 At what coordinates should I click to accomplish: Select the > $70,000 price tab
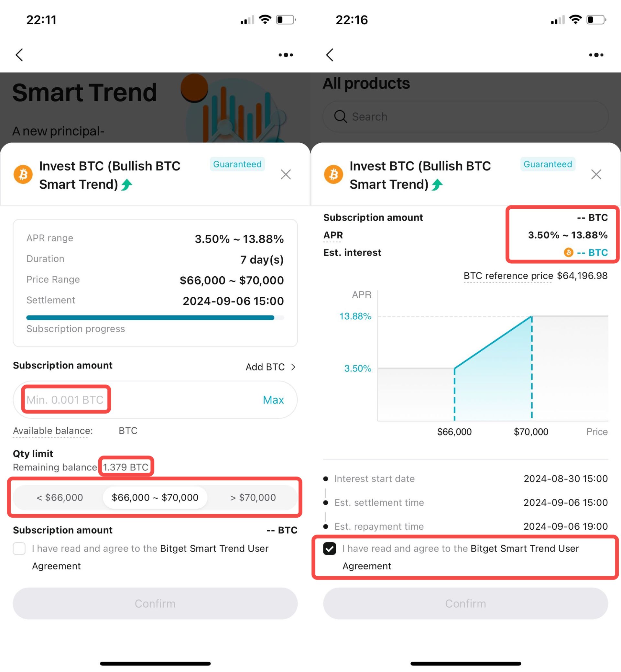coord(253,497)
